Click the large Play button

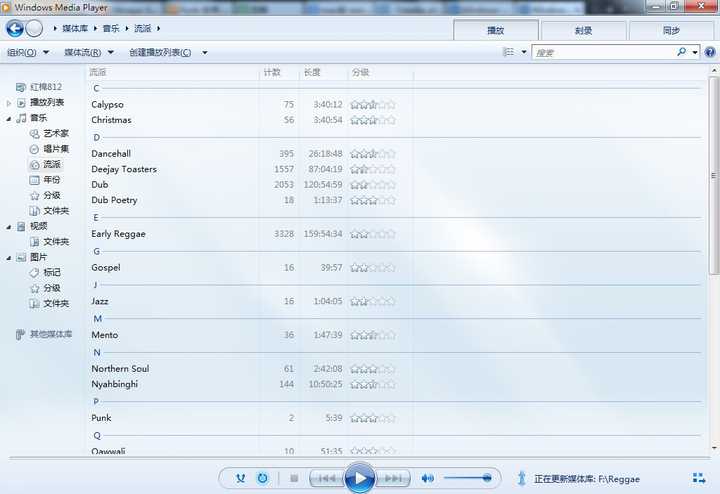pyautogui.click(x=360, y=478)
